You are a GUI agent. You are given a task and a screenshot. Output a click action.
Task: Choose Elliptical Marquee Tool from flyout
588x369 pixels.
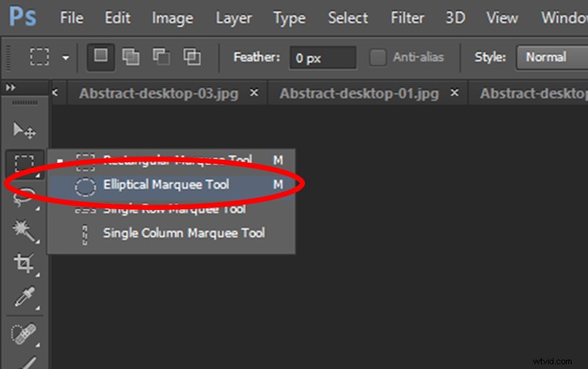pos(166,184)
